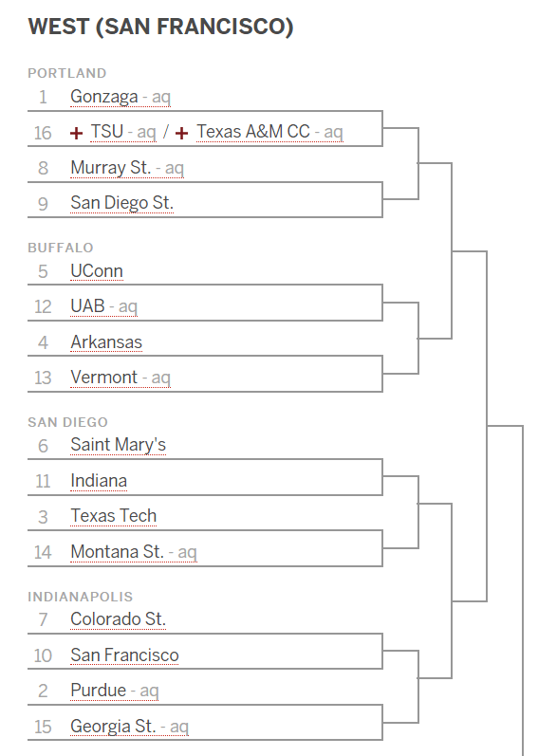Select the TSU team link
The width and height of the screenshot is (538, 756).
[x=107, y=132]
